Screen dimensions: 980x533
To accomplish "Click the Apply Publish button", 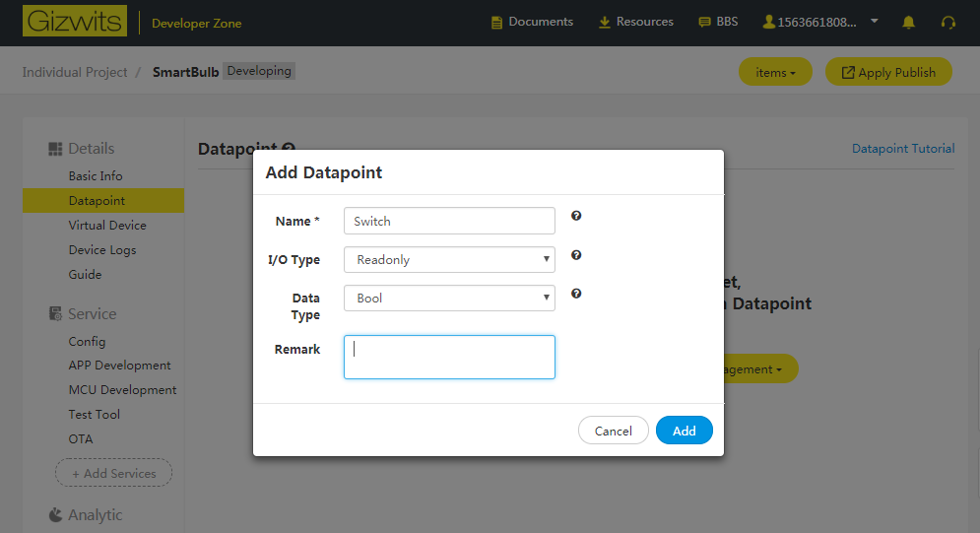I will 888,72.
